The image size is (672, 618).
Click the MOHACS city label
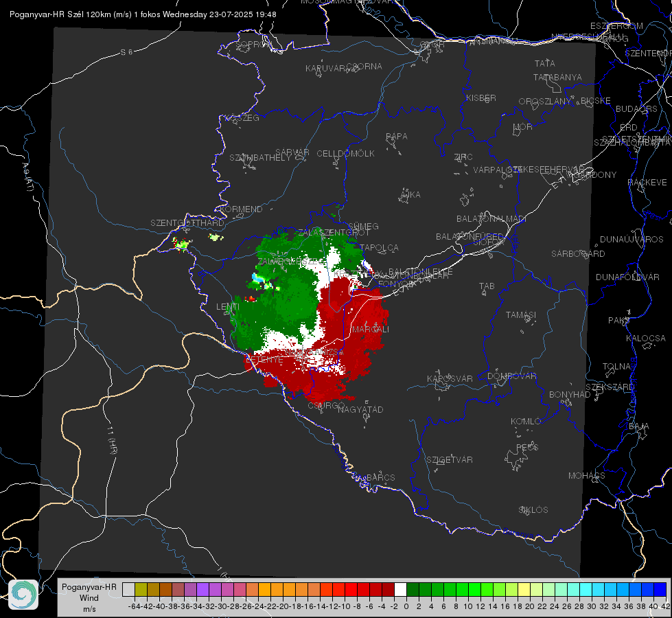(x=586, y=476)
